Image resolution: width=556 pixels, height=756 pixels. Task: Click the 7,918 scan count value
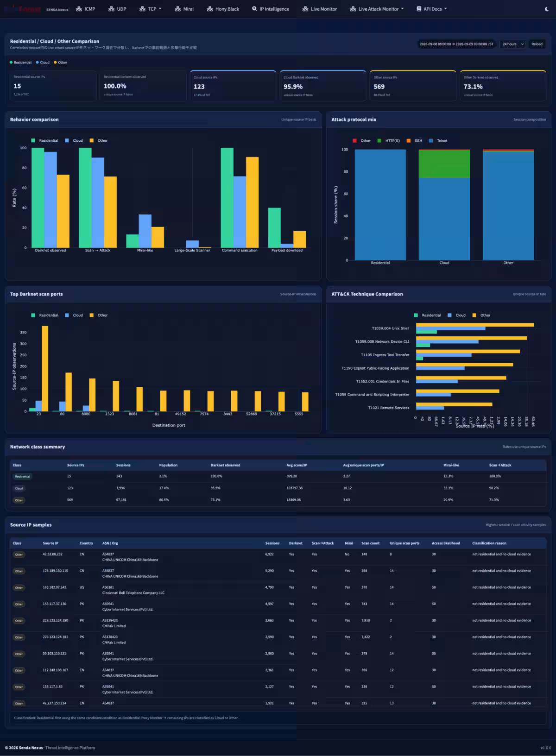tap(366, 620)
